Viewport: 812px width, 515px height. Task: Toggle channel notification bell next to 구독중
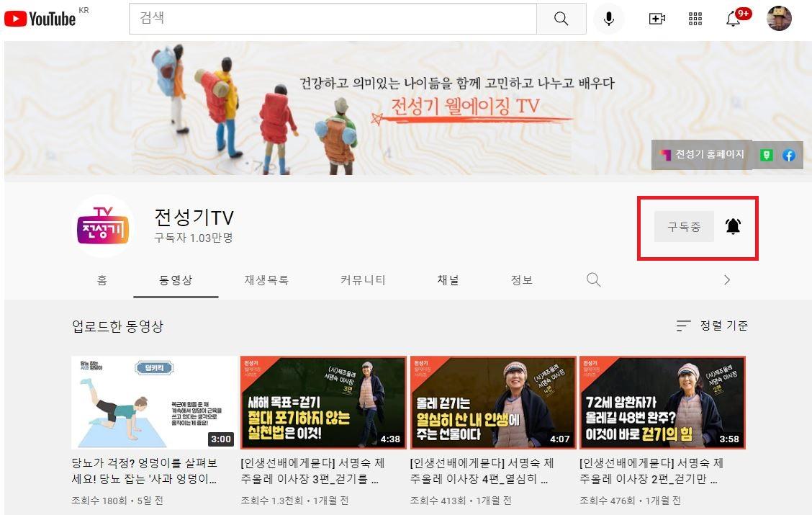tap(733, 226)
